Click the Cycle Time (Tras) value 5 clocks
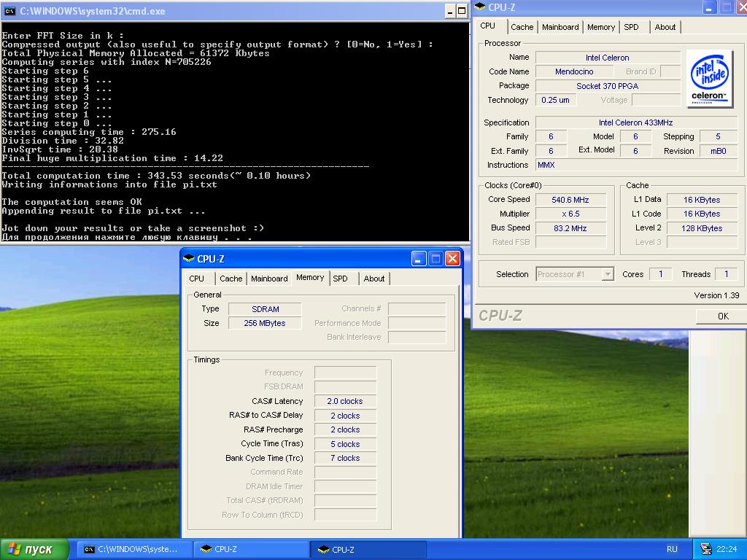Viewport: 747px width, 560px height. coord(345,444)
